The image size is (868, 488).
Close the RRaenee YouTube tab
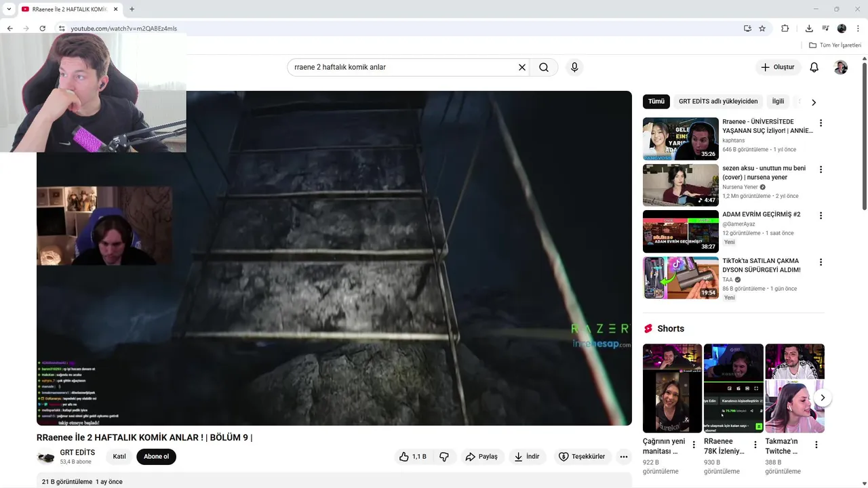[116, 9]
